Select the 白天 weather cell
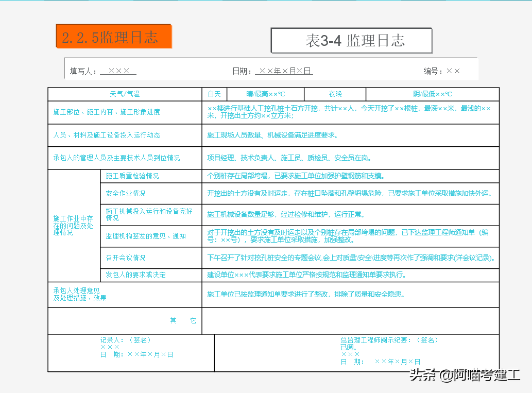 pyautogui.click(x=214, y=94)
